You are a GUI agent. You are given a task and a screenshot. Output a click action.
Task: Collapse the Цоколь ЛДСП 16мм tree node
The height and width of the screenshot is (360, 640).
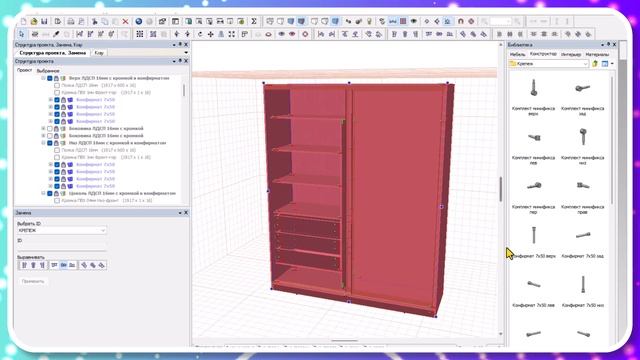(x=43, y=193)
